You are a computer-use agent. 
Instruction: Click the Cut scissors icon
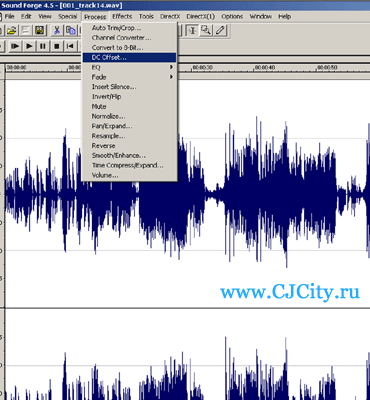click(x=57, y=31)
